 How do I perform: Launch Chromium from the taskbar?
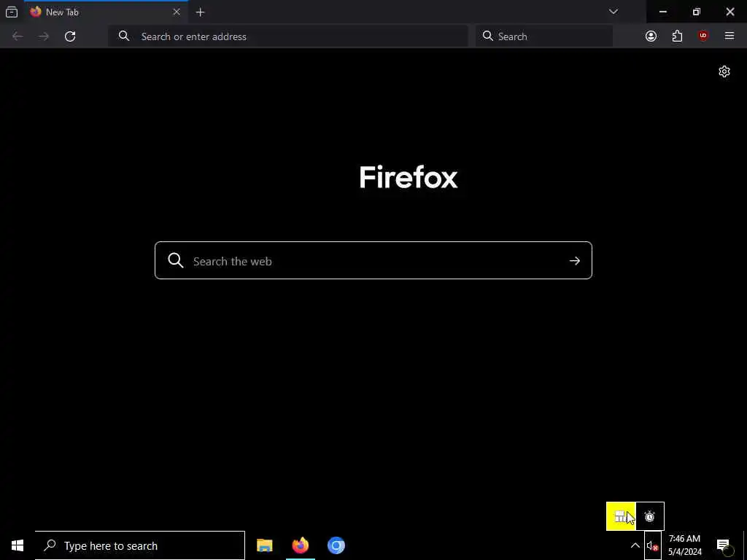(x=336, y=545)
